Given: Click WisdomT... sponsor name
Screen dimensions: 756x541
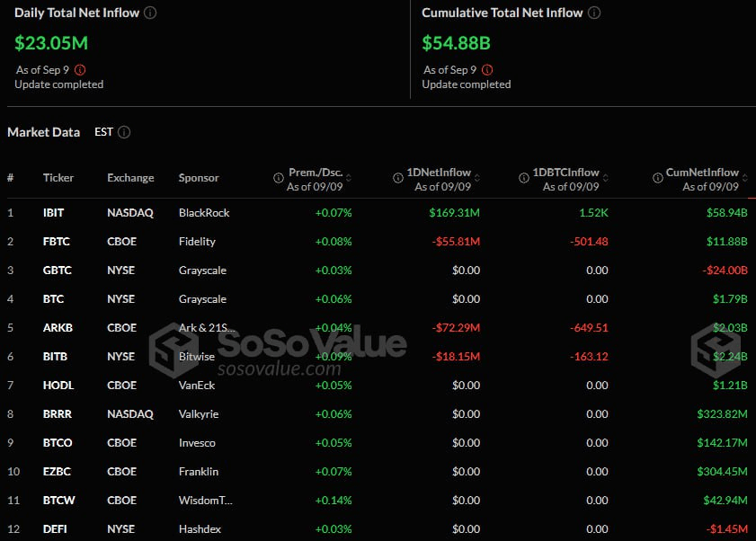Looking at the screenshot, I should pos(205,501).
